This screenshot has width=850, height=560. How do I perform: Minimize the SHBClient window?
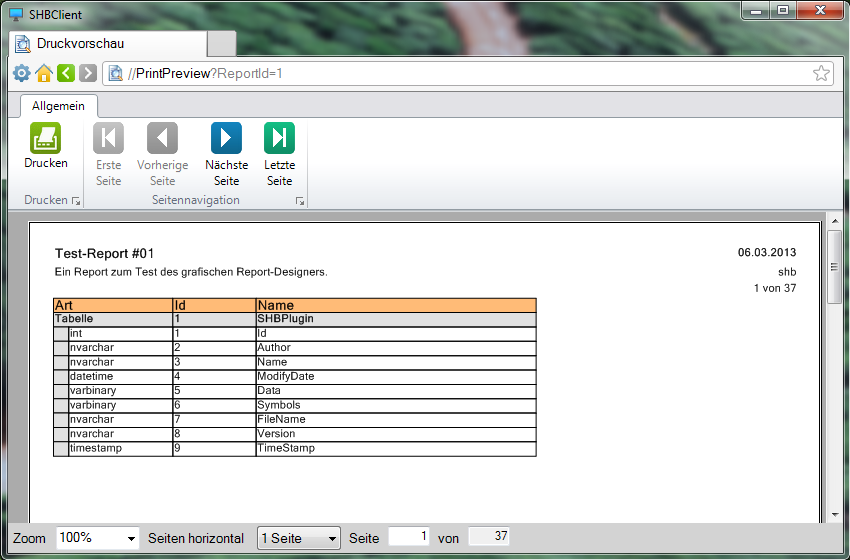pos(756,10)
